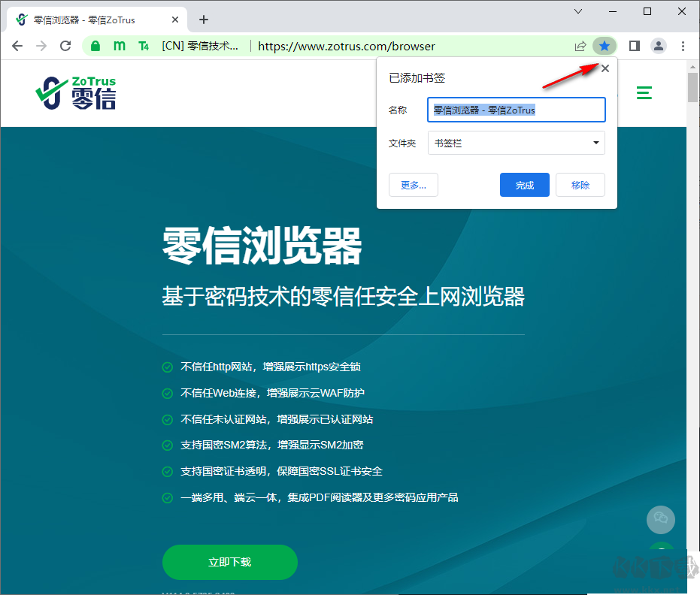Open the three-dot browser settings menu
The height and width of the screenshot is (595, 700).
(x=683, y=46)
